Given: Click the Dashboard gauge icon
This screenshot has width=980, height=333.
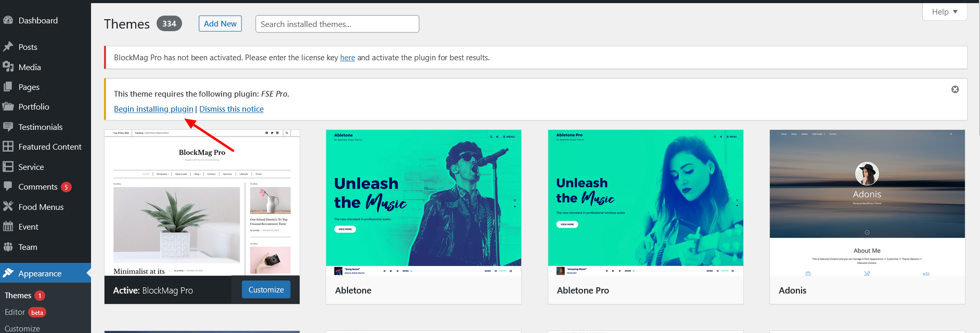Looking at the screenshot, I should point(8,20).
